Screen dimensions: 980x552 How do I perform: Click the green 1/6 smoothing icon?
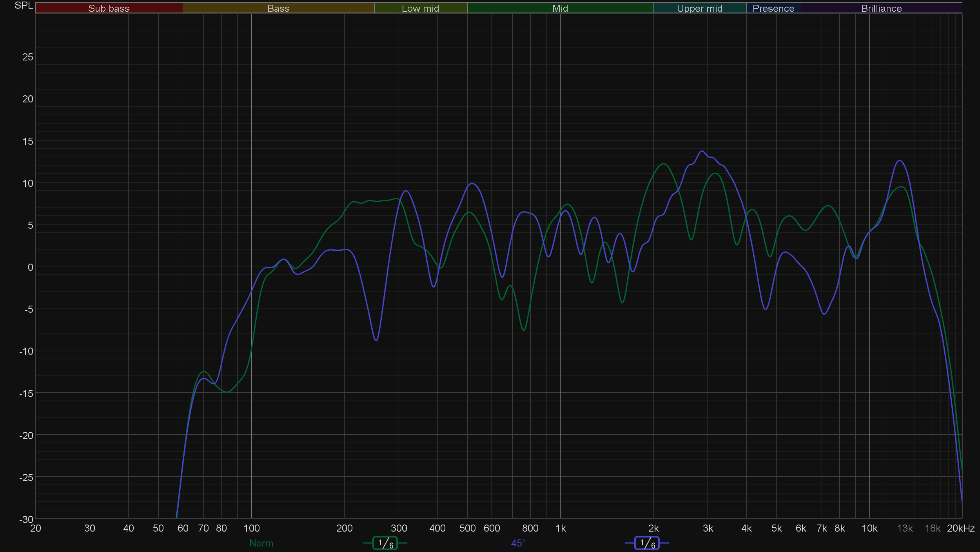pyautogui.click(x=385, y=543)
